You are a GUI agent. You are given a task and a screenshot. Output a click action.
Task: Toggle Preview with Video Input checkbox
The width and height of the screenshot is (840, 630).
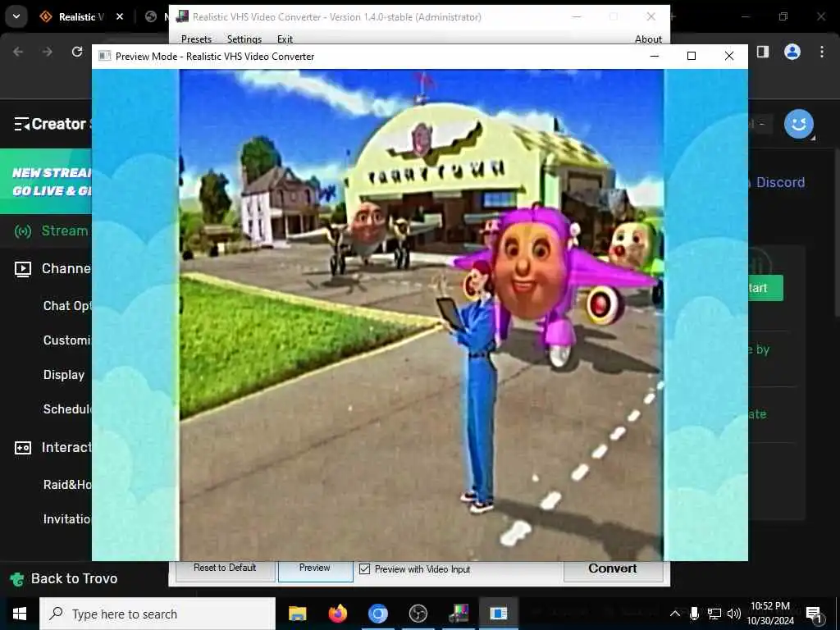pos(365,569)
